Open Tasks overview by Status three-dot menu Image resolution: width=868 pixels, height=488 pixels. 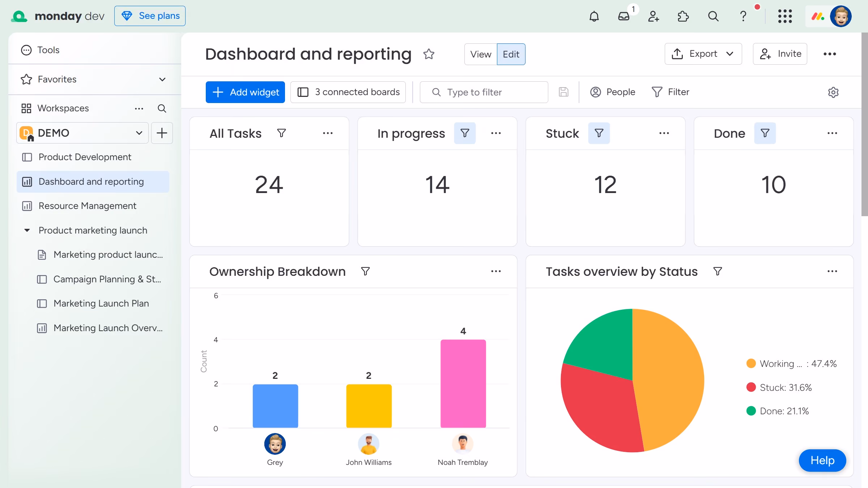832,271
